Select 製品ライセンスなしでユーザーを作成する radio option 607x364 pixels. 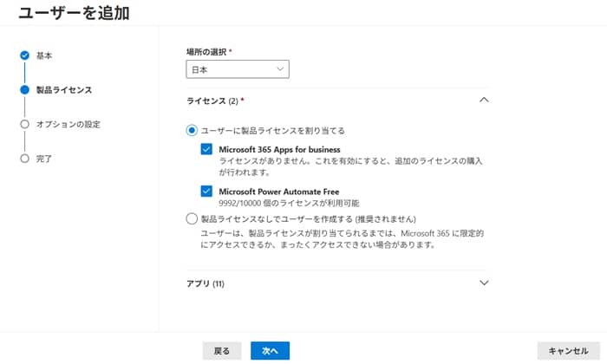[193, 219]
